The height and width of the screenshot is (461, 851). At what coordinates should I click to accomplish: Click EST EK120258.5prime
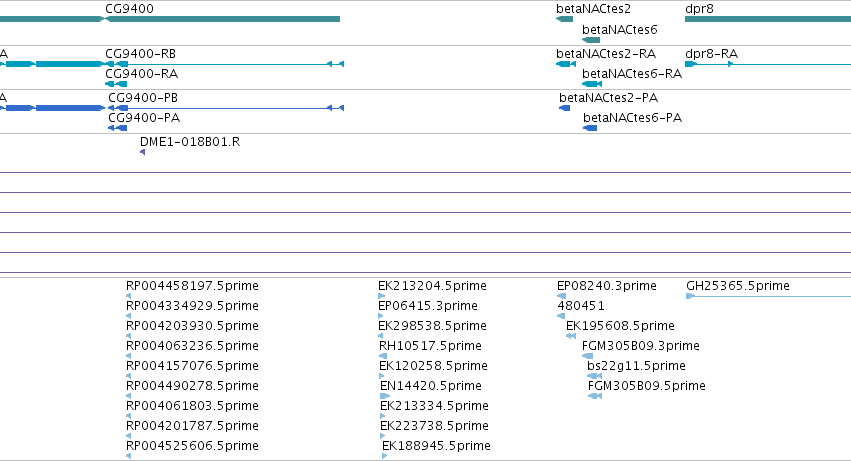[x=433, y=366]
